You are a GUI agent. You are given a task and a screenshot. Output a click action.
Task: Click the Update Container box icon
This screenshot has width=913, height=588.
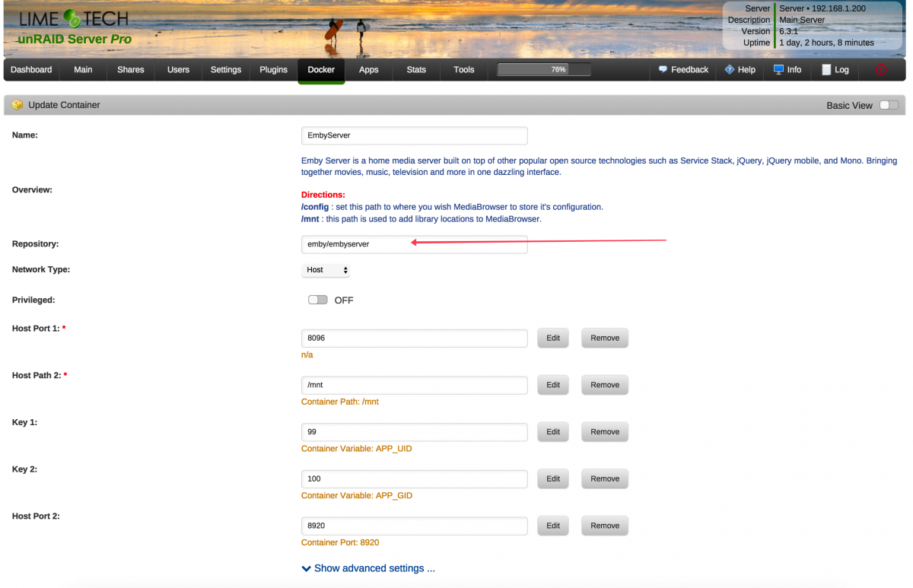click(x=17, y=105)
